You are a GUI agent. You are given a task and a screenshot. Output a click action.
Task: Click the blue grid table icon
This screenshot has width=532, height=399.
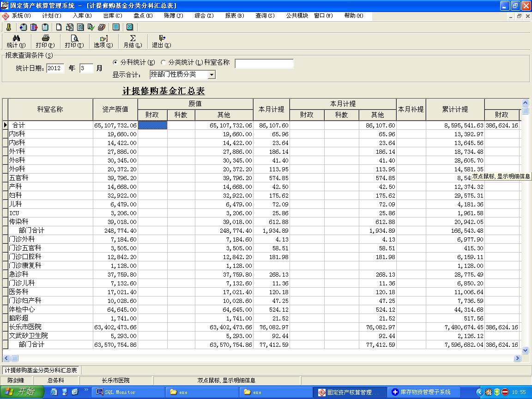(x=116, y=27)
